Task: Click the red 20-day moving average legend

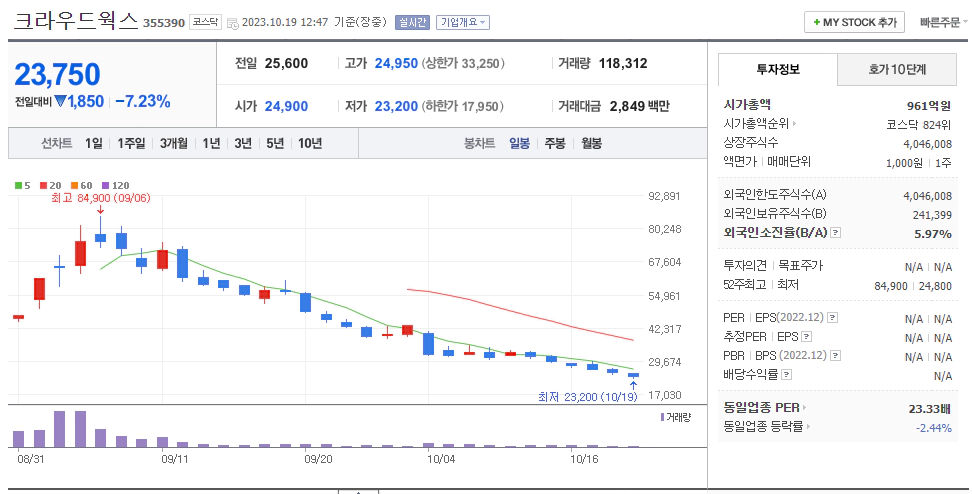Action: click(51, 185)
